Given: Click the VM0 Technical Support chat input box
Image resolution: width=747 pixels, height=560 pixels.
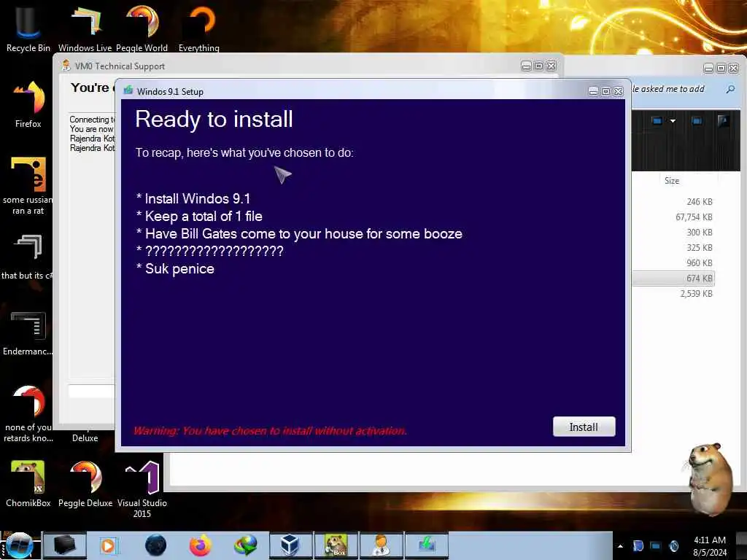Looking at the screenshot, I should coord(91,391).
